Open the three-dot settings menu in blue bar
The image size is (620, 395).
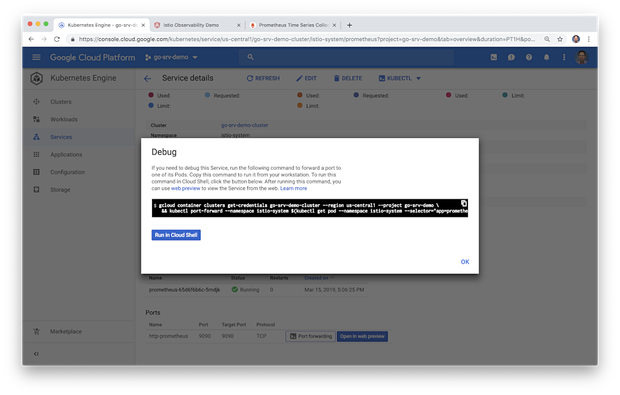(x=564, y=57)
